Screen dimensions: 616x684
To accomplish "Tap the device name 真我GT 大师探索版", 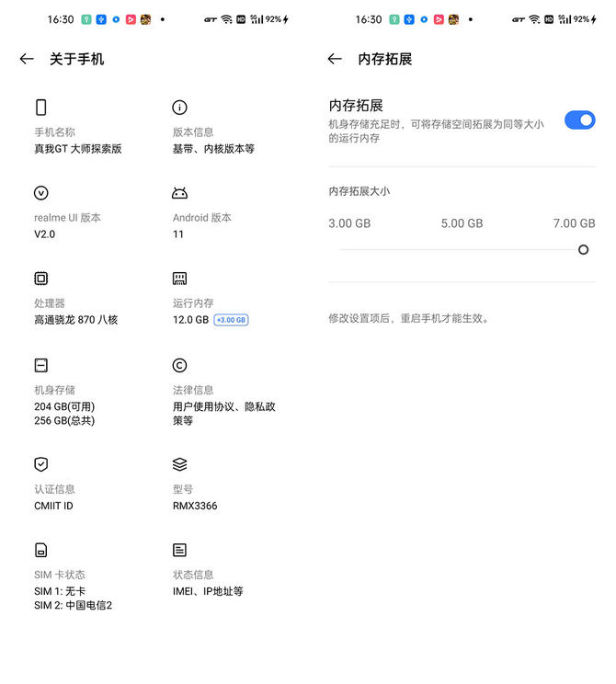I will point(78,148).
